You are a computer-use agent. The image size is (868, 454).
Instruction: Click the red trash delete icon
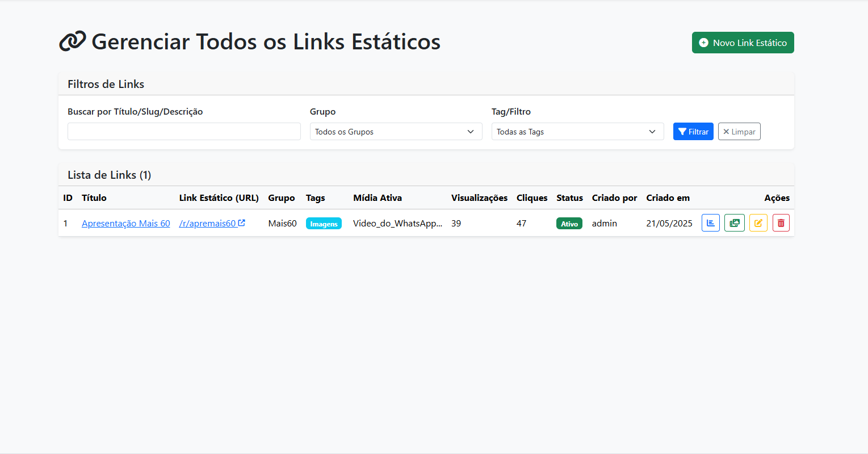pos(781,222)
